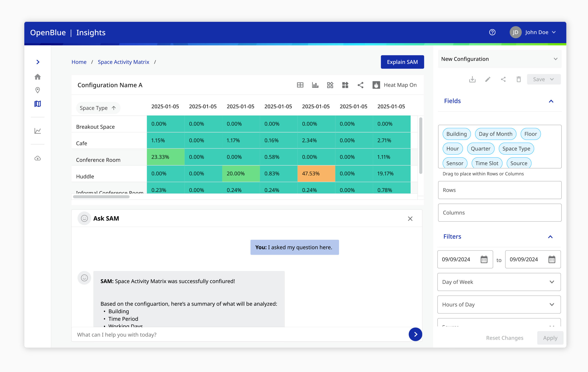This screenshot has width=588, height=372.
Task: Select the Hour field chip
Action: pyautogui.click(x=453, y=149)
